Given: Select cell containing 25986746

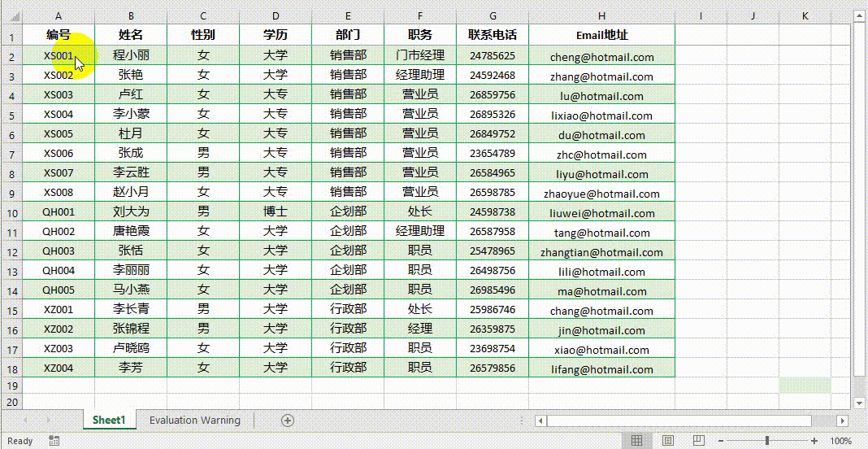Looking at the screenshot, I should (493, 309).
